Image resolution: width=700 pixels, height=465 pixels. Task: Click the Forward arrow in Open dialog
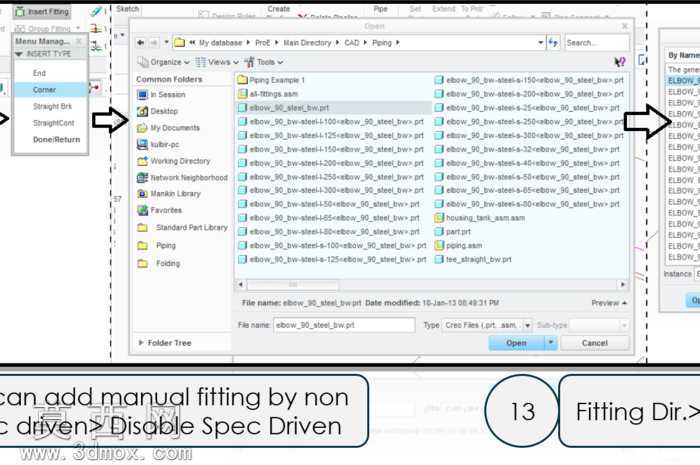154,43
